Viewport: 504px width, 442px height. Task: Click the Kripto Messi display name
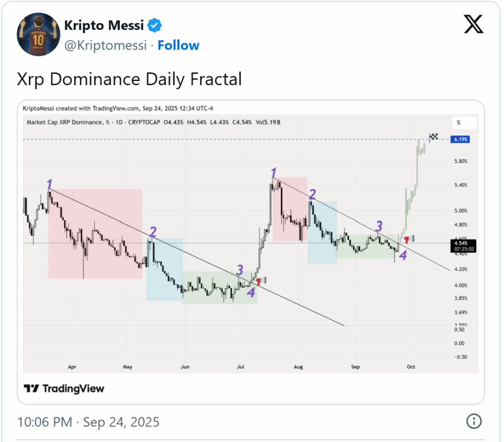(x=104, y=25)
